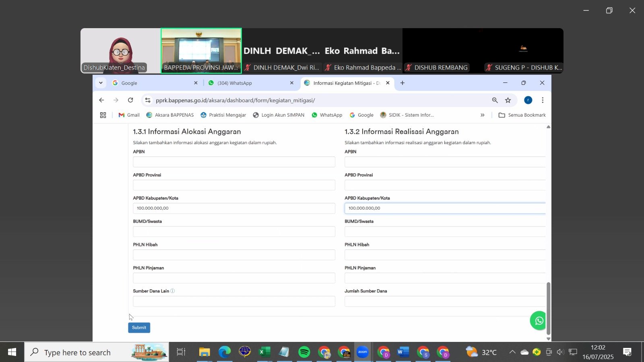Click Alokasi APBD Kabupaten/Kota field
This screenshot has height=362, width=644.
click(x=234, y=208)
